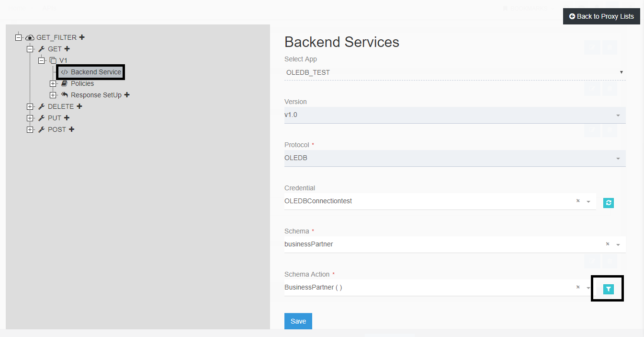Clear the Credential field selection
This screenshot has height=337, width=644.
coord(578,201)
